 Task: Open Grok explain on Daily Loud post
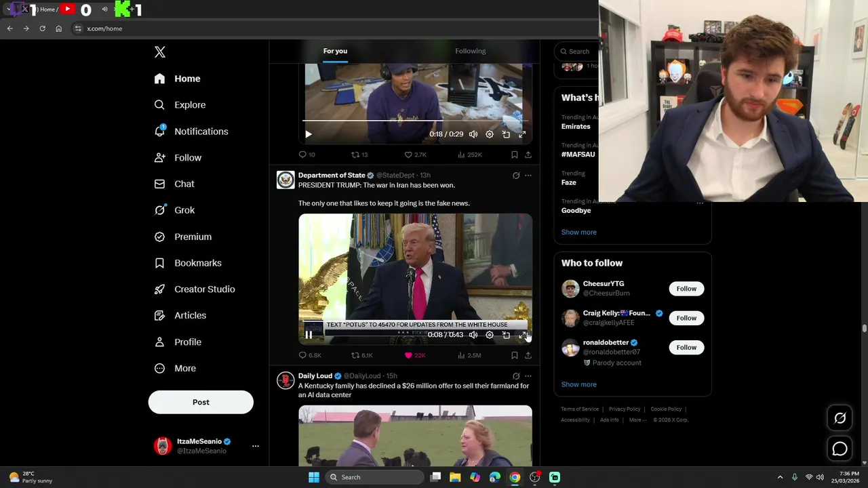[516, 376]
